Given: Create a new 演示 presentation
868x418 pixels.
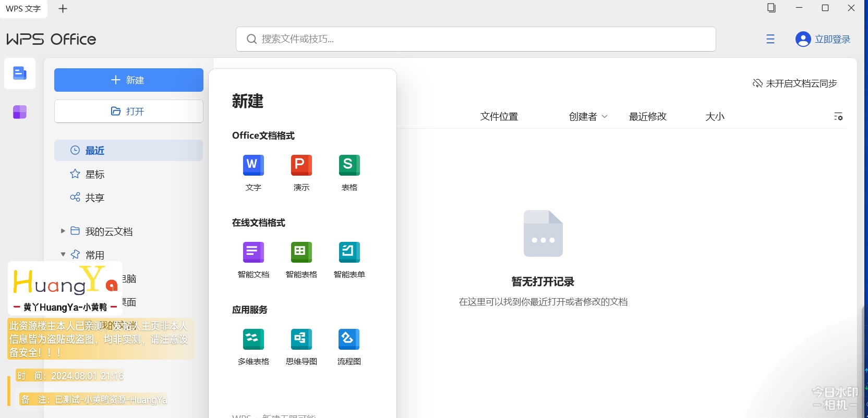Looking at the screenshot, I should click(301, 166).
